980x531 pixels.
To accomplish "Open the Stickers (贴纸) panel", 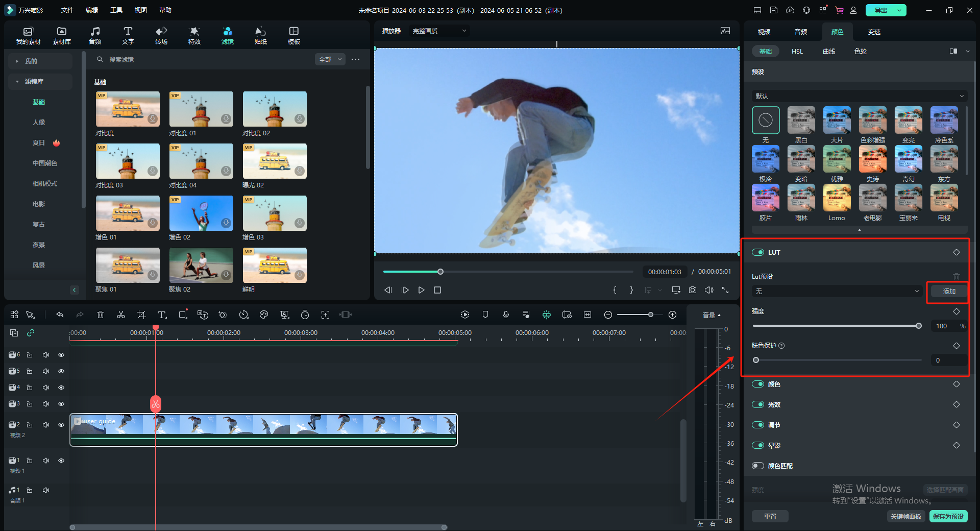I will [260, 35].
